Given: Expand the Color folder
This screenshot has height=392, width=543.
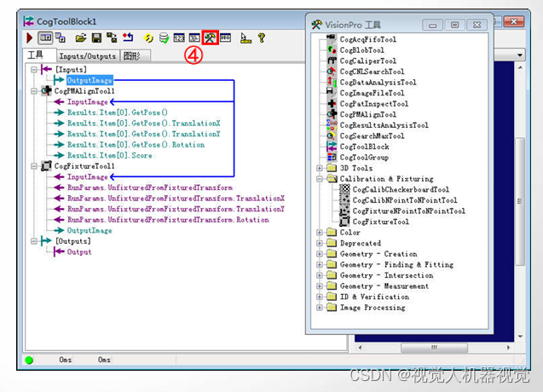Looking at the screenshot, I should [x=320, y=233].
